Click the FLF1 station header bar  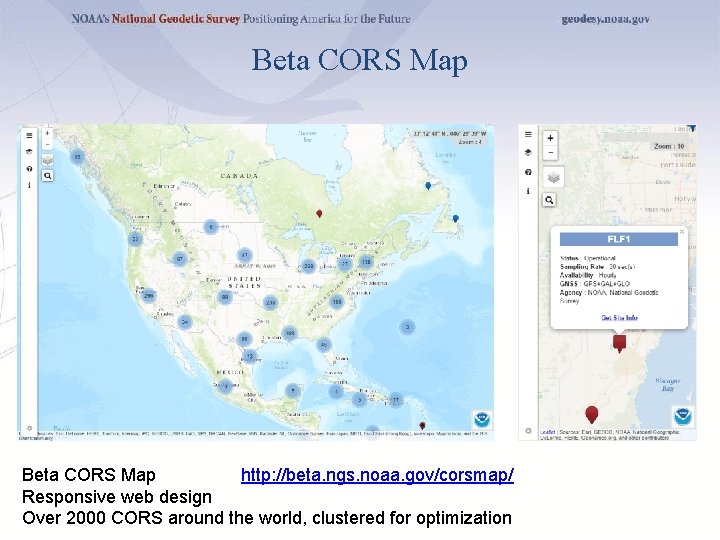[619, 239]
